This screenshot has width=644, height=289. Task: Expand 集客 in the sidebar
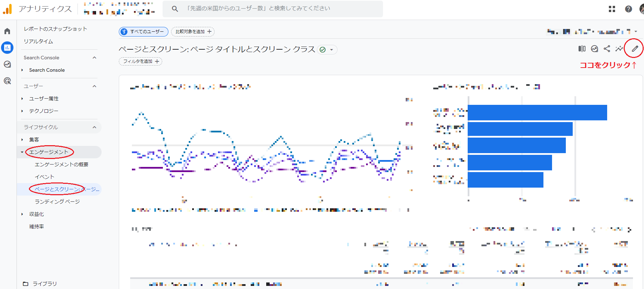tap(22, 140)
